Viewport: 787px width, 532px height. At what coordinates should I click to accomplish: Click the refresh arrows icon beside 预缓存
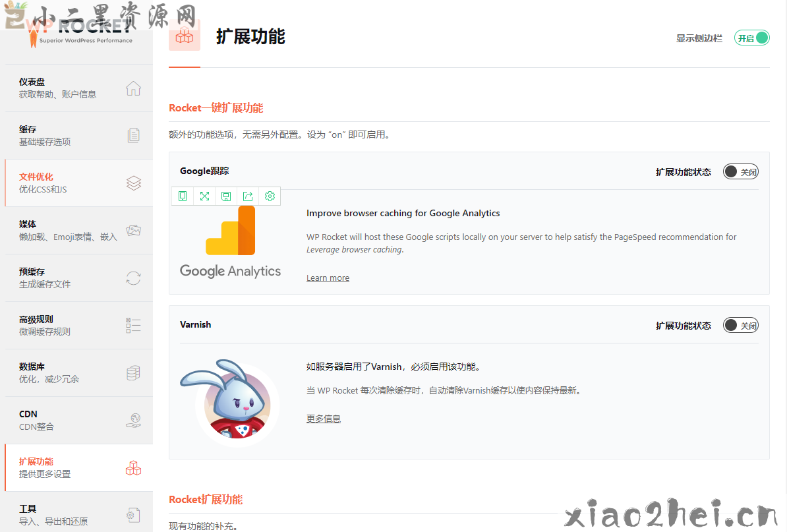pyautogui.click(x=133, y=278)
